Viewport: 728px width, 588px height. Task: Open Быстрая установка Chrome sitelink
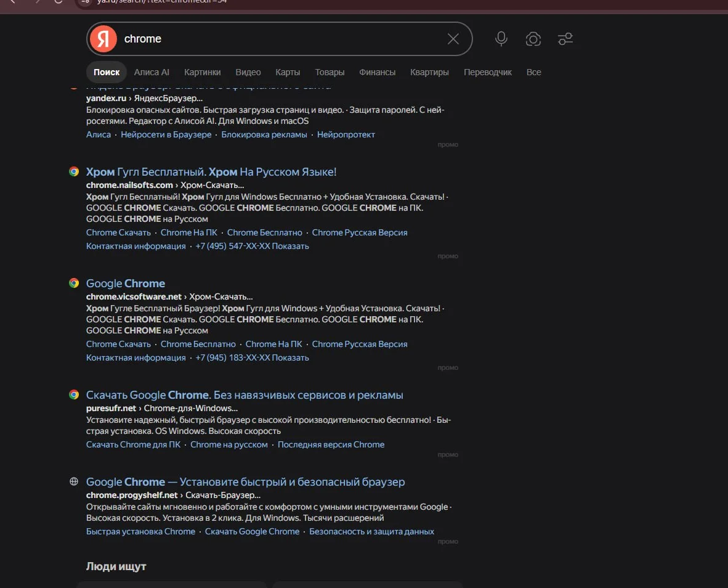click(140, 531)
